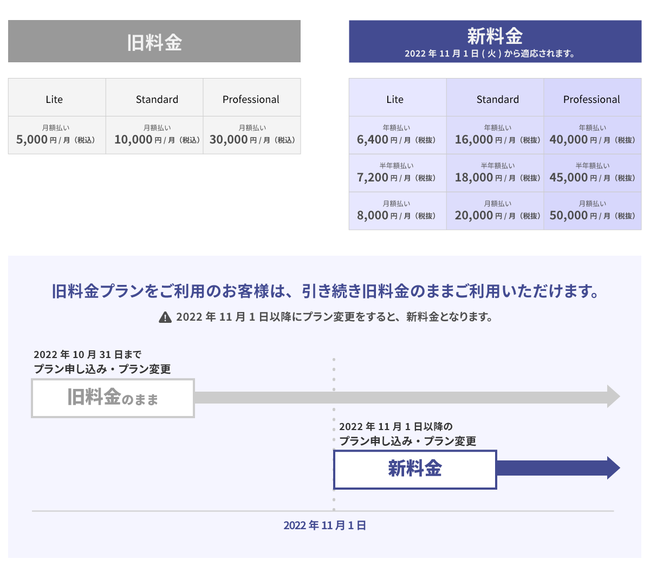Click the blue 新料金 header banner
Screen dimensions: 650x585
coord(495,42)
